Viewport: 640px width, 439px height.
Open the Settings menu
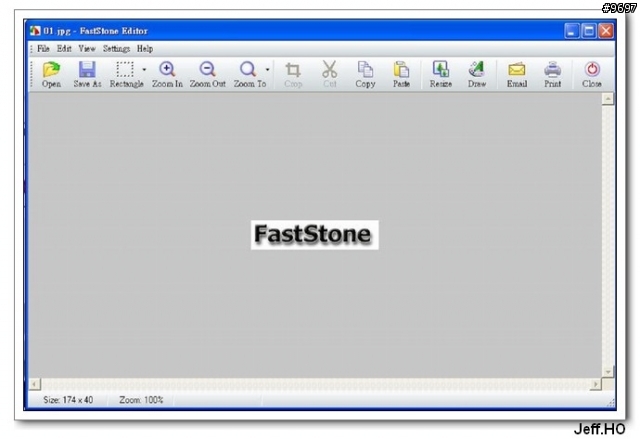coord(116,49)
